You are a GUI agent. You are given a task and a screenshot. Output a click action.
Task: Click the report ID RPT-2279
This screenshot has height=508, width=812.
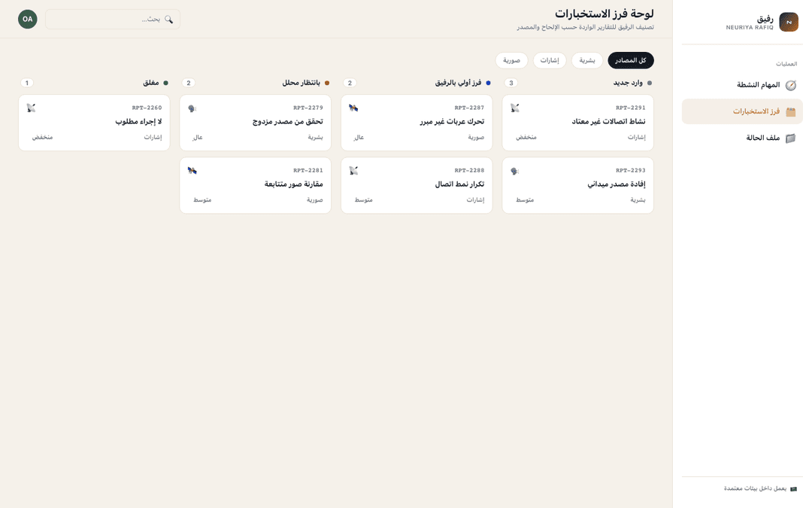pyautogui.click(x=308, y=108)
